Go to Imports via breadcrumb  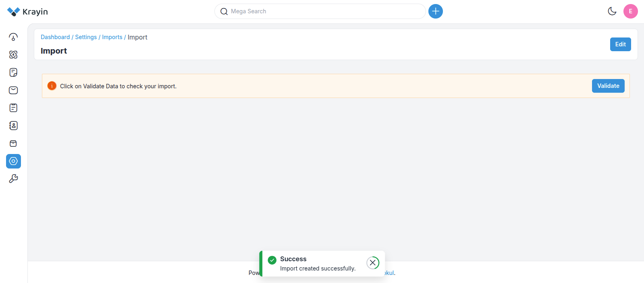click(x=112, y=37)
